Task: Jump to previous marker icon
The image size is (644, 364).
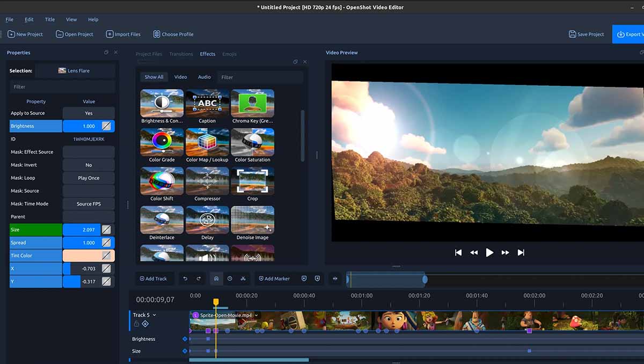Action: [304, 279]
